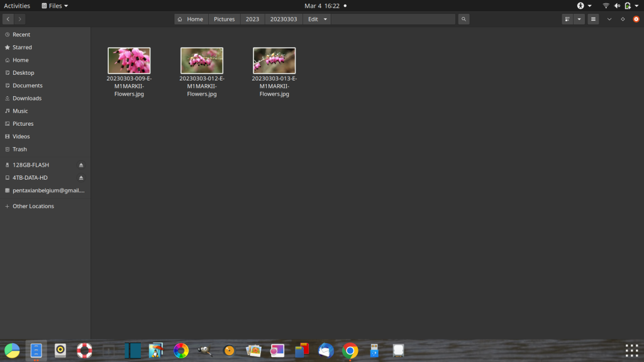This screenshot has width=644, height=362.
Task: Click the muted volume icon
Action: click(617, 6)
